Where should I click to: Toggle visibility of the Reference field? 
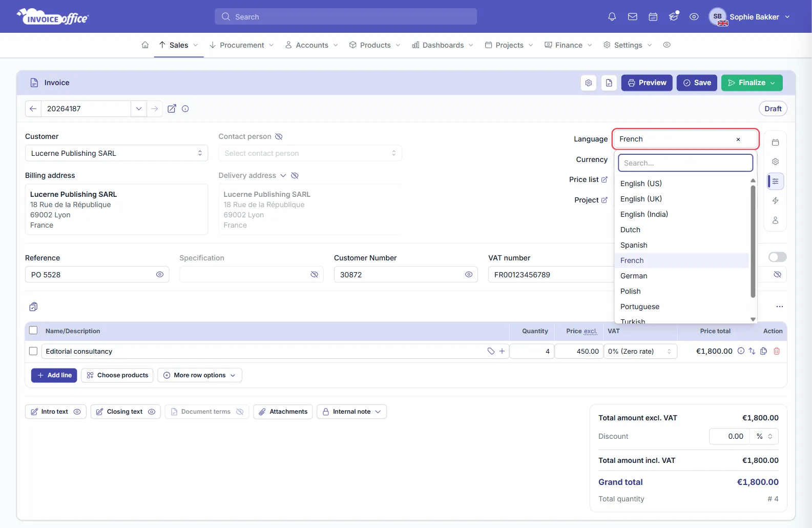pos(160,275)
